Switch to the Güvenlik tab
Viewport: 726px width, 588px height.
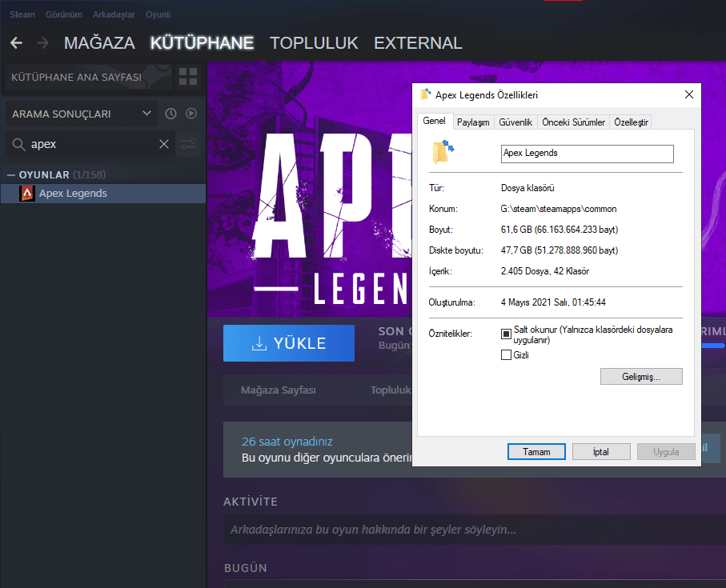click(x=515, y=122)
